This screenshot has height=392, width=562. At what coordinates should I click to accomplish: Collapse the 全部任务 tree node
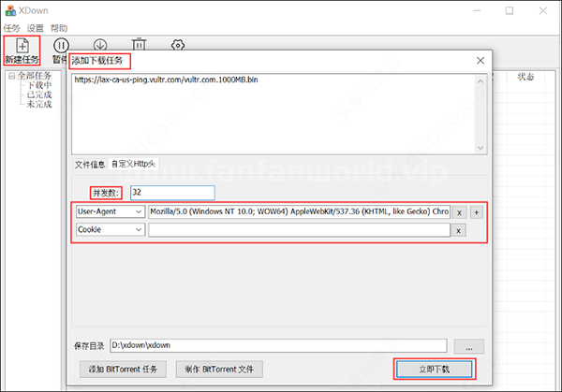click(x=11, y=76)
